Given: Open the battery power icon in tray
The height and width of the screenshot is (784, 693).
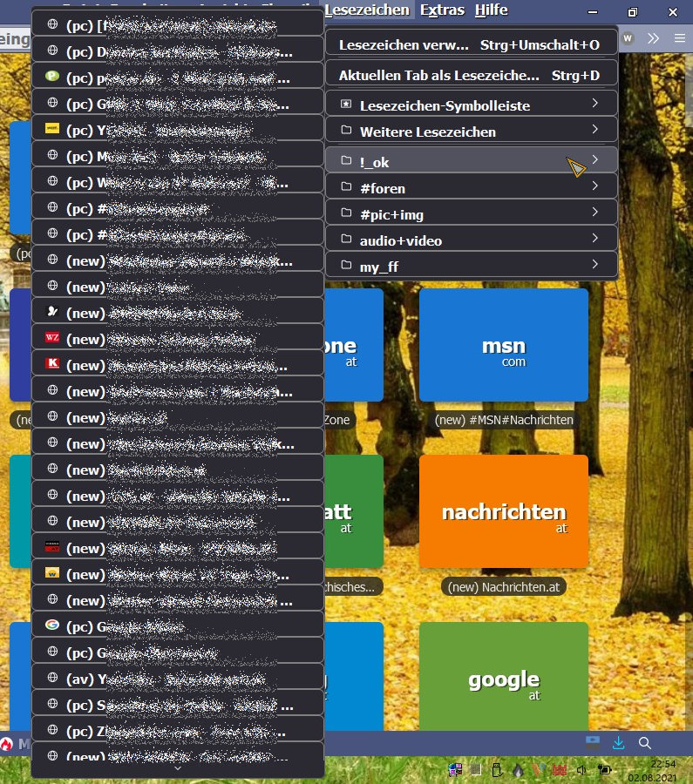Looking at the screenshot, I should (604, 769).
